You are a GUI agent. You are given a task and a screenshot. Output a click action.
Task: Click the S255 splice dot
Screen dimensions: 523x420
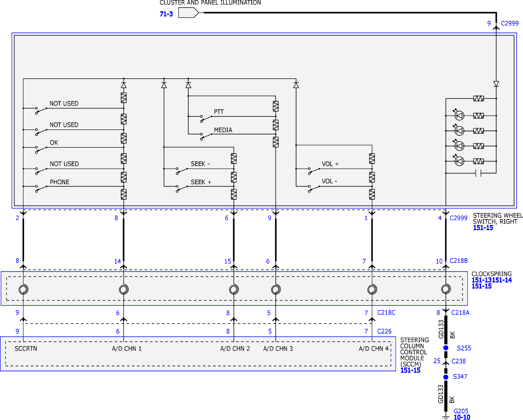click(446, 348)
